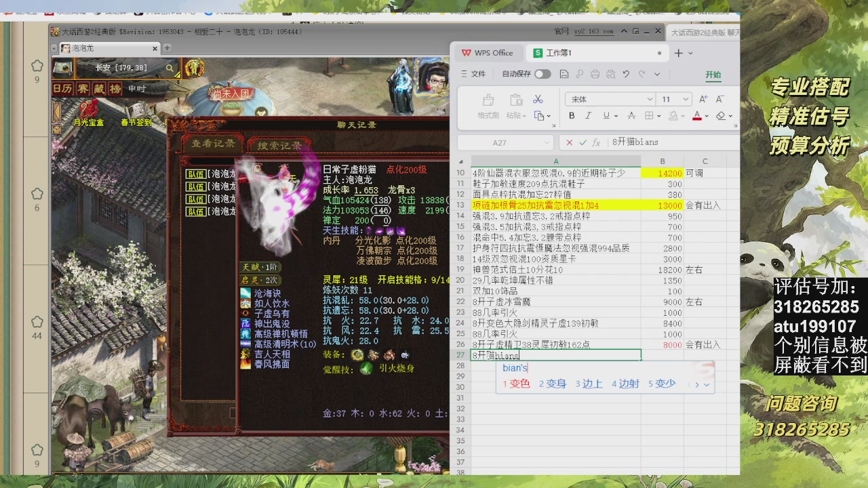Click the decrease font size icon
The image size is (868, 488).
point(719,99)
